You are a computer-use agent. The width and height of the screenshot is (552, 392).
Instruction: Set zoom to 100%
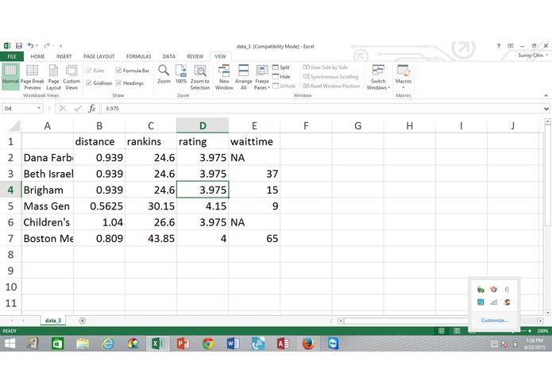181,74
